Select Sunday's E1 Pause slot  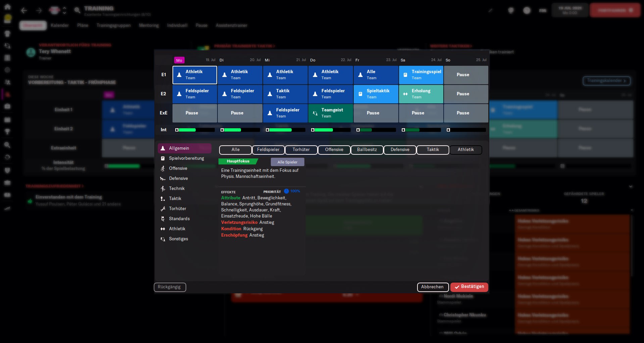point(466,75)
